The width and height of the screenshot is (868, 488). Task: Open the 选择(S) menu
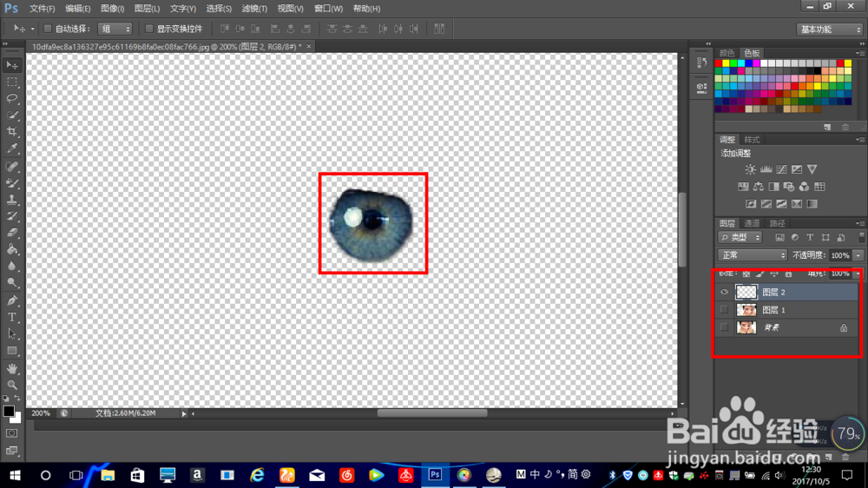click(x=219, y=9)
